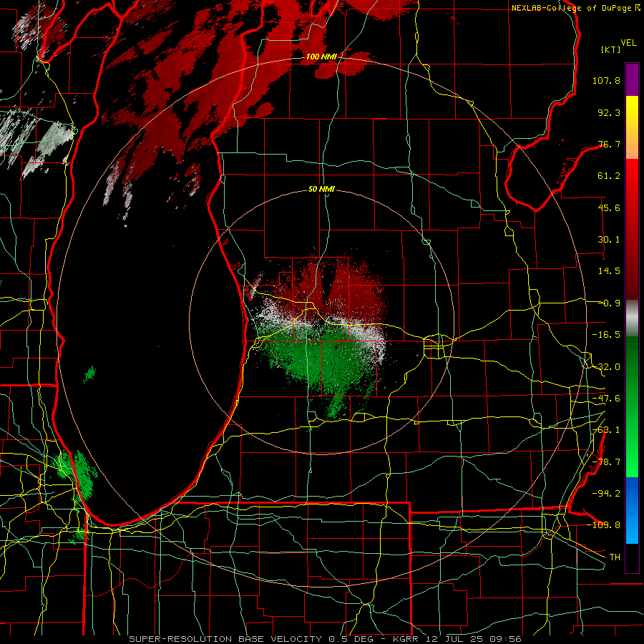644x644 pixels.
Task: Select the 14.5 scale value
Action: [609, 271]
